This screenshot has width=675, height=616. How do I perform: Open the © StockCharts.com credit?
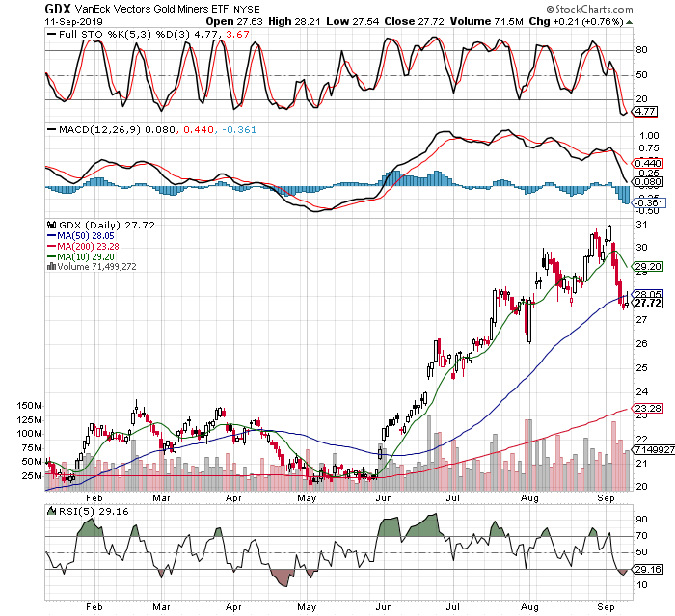589,9
